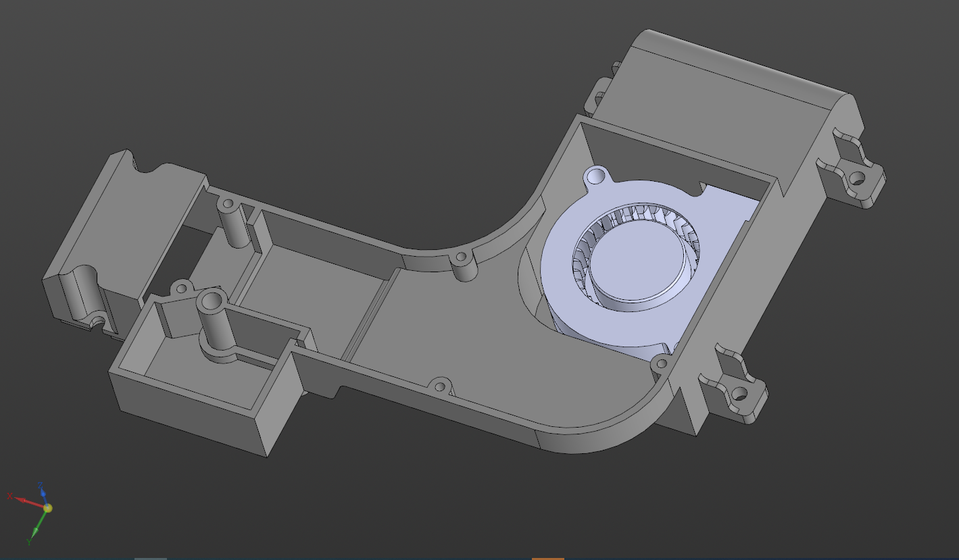Click the fan's lower right mounting ear
Viewport: 959px width, 560px height.
pyautogui.click(x=661, y=364)
